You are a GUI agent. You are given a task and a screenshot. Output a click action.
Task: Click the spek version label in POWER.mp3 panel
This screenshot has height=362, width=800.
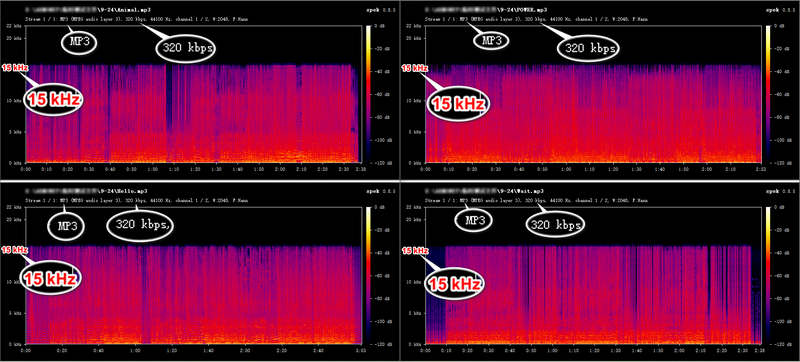point(781,10)
